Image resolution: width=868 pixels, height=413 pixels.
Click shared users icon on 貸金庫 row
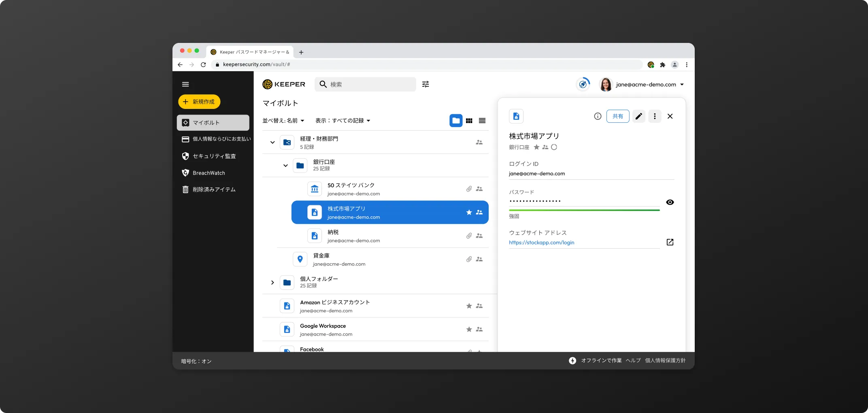point(479,259)
